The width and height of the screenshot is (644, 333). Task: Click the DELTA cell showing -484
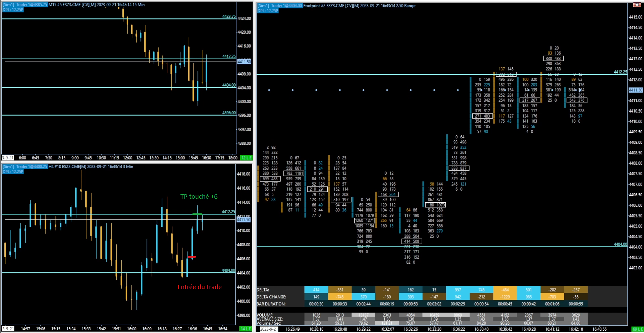click(505, 290)
